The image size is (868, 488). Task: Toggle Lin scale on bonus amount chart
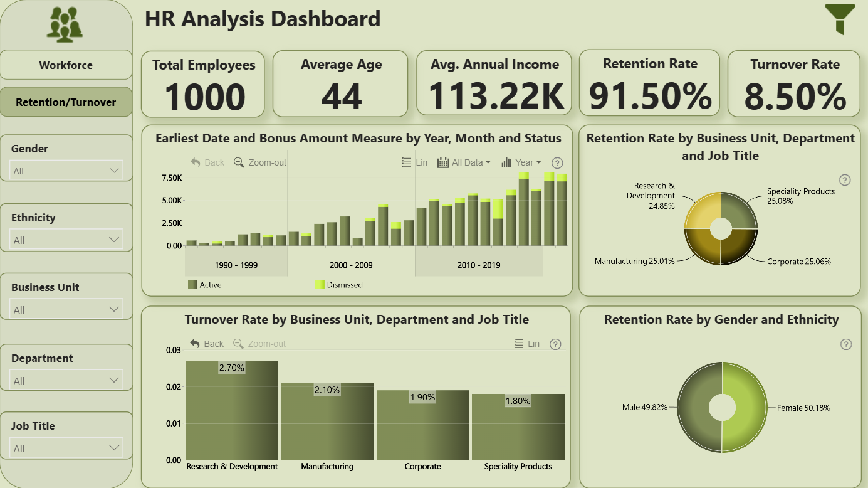click(x=415, y=162)
